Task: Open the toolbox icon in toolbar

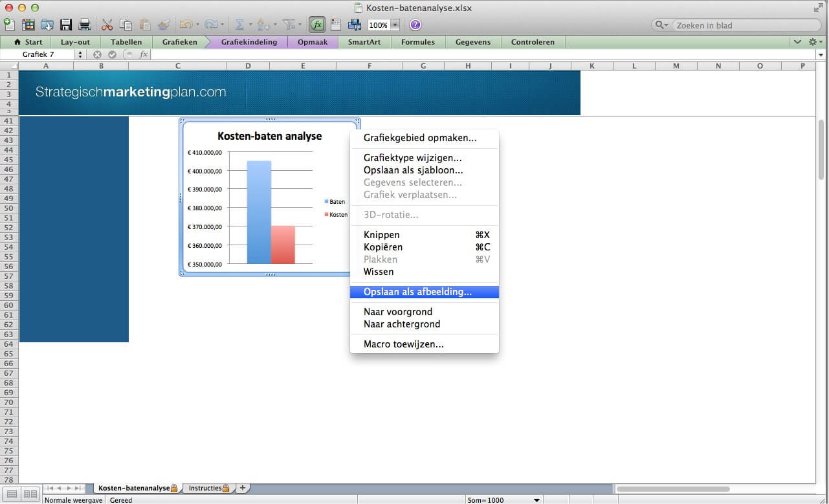Action: 336,25
